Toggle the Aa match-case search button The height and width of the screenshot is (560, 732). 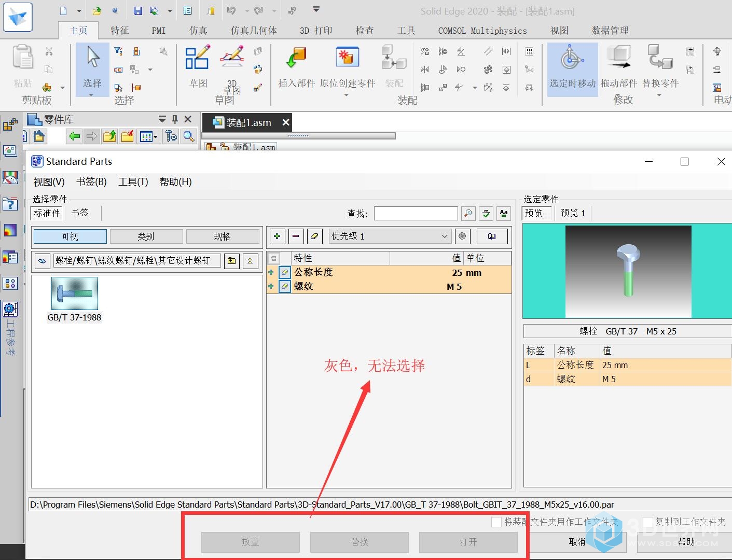click(x=503, y=213)
